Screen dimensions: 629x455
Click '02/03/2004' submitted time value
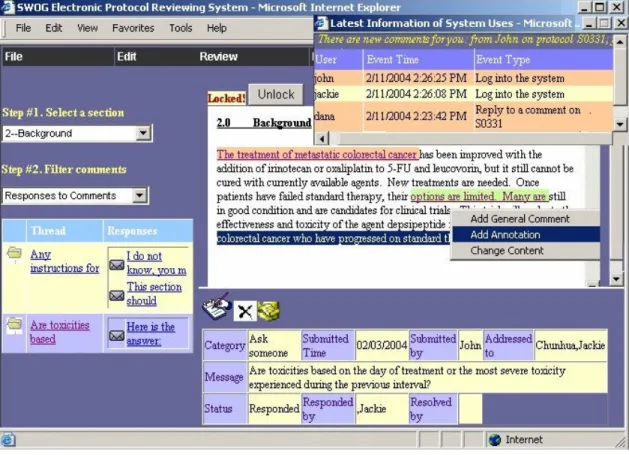click(x=382, y=345)
